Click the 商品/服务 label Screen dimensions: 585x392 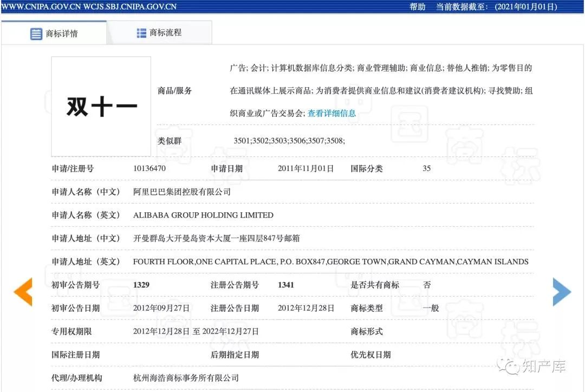pyautogui.click(x=174, y=90)
